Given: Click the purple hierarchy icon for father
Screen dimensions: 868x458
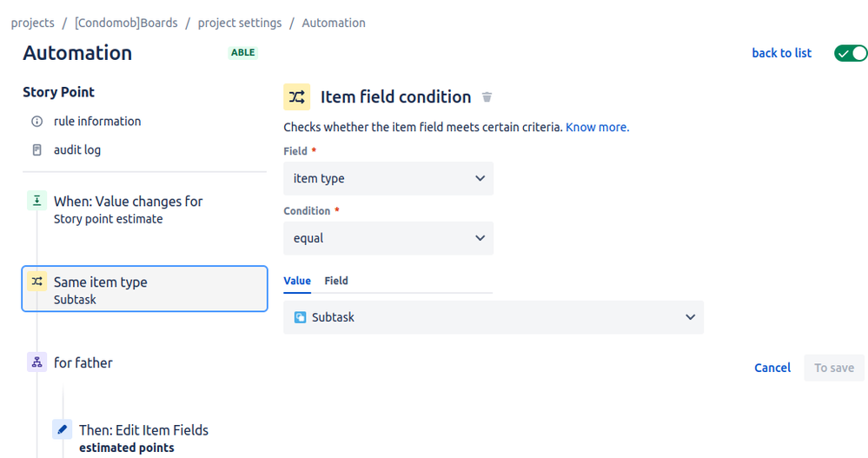Looking at the screenshot, I should click(37, 362).
